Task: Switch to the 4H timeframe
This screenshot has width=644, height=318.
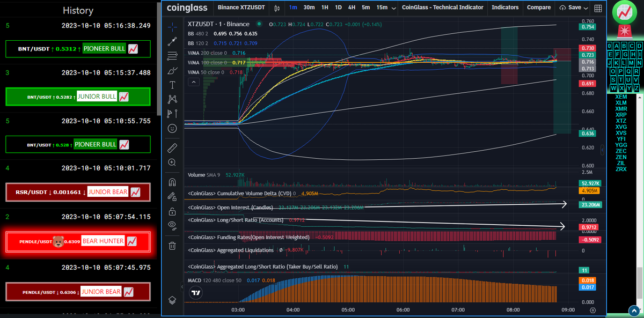Action: click(x=352, y=8)
